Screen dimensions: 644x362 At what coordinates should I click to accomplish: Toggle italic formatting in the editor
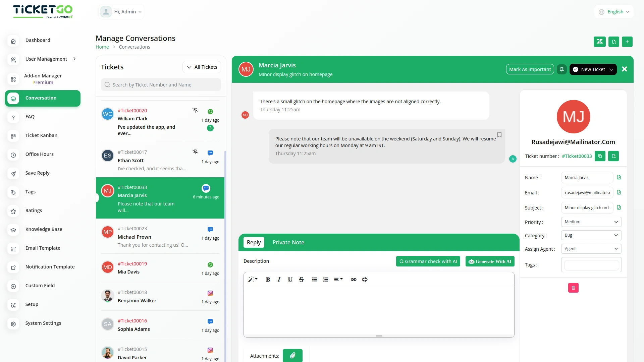coord(279,279)
